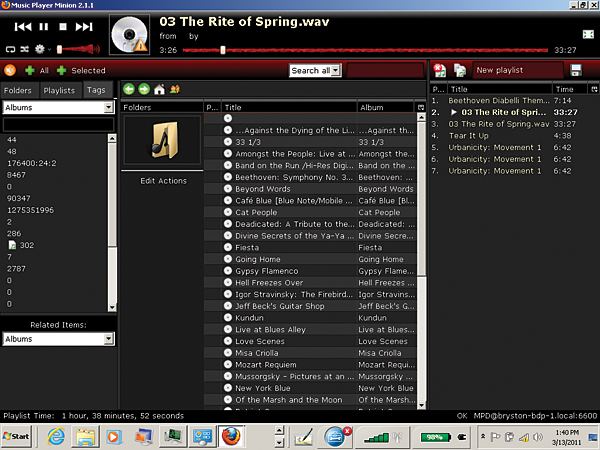Select the Mozart Requiem row

tap(310, 365)
